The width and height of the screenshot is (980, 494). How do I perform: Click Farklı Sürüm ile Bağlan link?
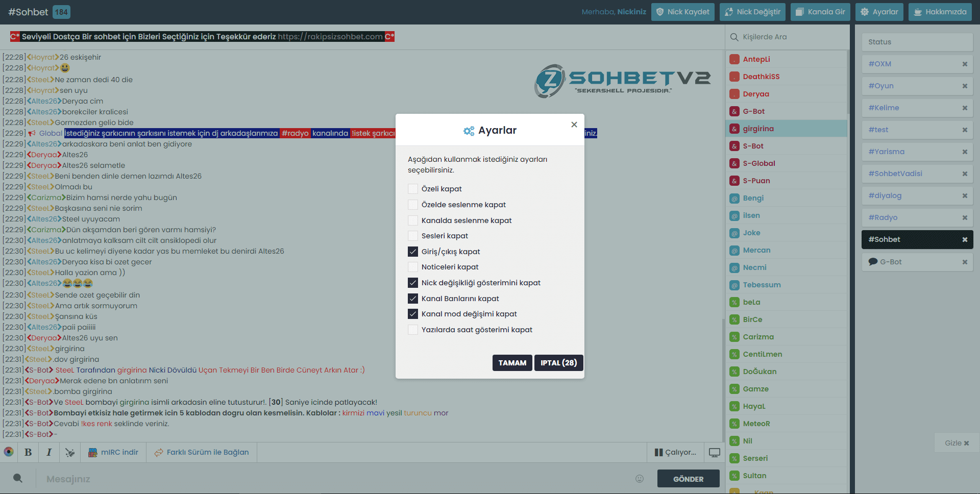point(202,452)
